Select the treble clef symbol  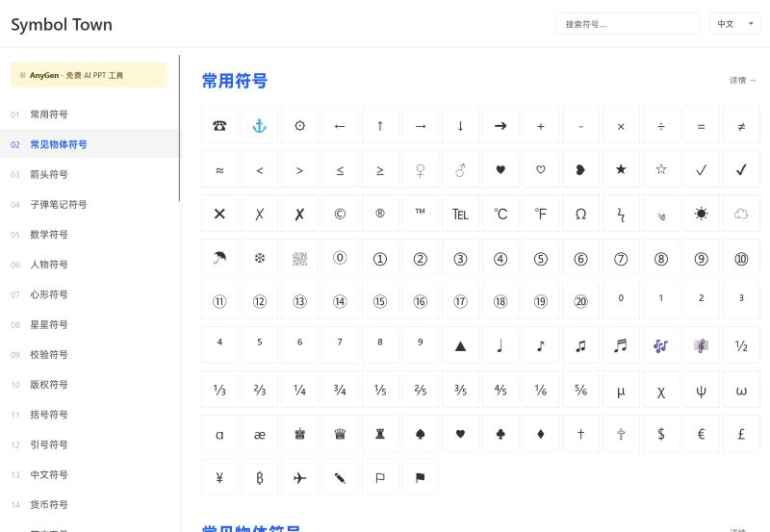pos(701,345)
